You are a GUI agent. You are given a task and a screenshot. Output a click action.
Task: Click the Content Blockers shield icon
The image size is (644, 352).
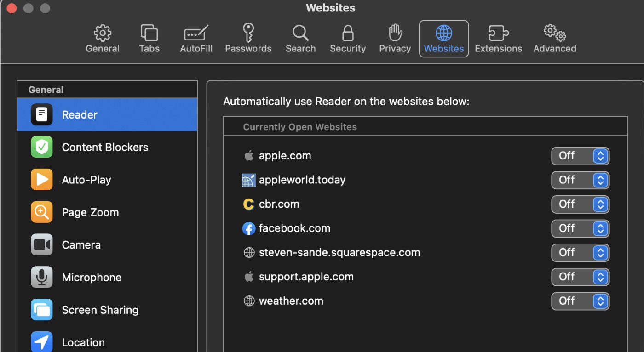point(42,147)
